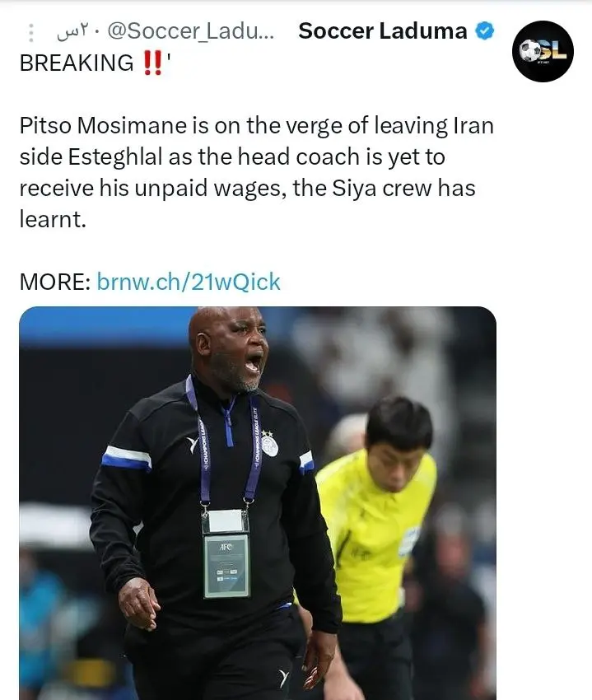The height and width of the screenshot is (700, 592).
Task: Open the attached tweet photo
Action: (x=258, y=503)
